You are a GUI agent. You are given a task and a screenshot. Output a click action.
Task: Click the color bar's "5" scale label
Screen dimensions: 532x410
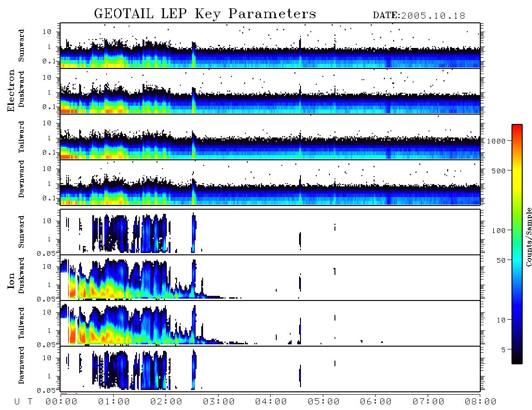[503, 349]
